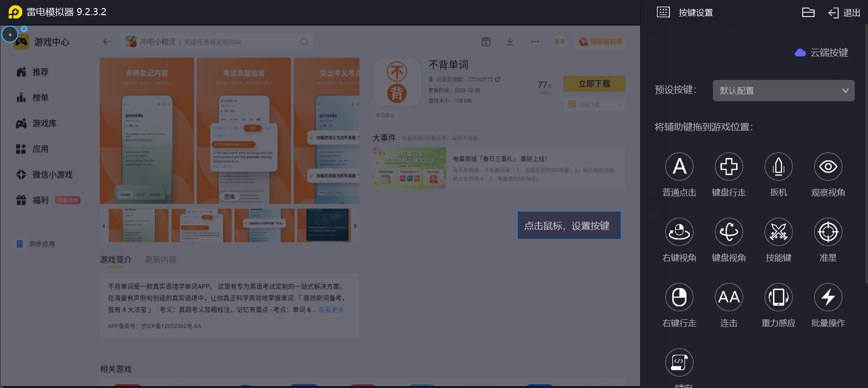Open the calendar check-in icon
The height and width of the screenshot is (388, 868).
(486, 42)
